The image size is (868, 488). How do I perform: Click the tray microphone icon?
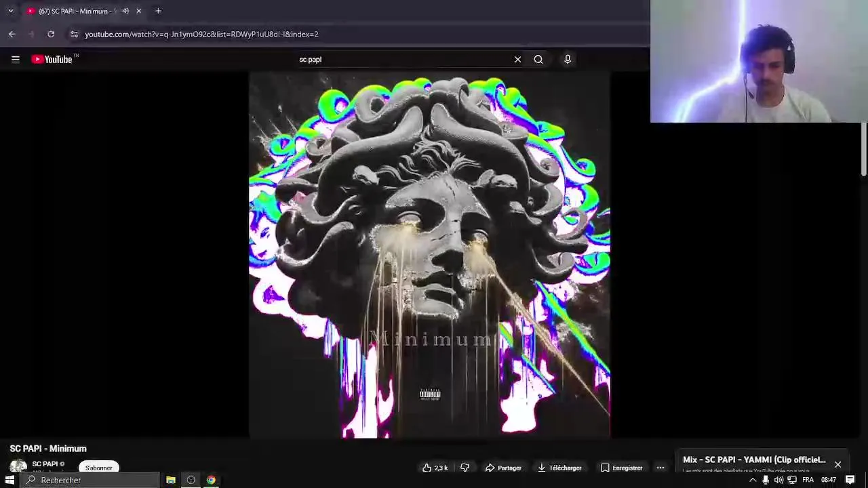pos(766,480)
